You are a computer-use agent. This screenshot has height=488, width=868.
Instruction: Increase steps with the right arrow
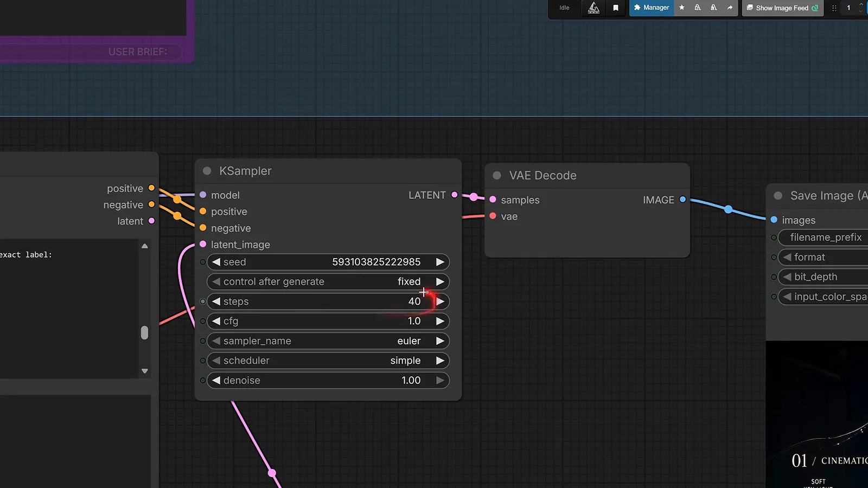(x=440, y=301)
